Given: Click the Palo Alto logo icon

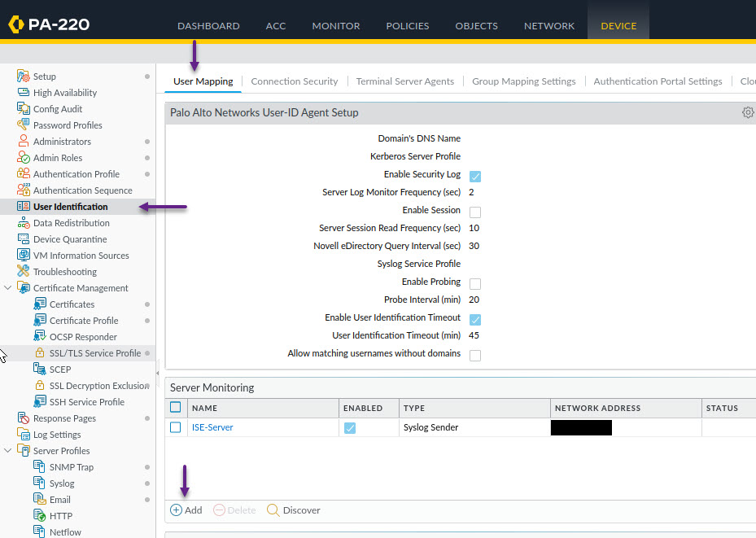Looking at the screenshot, I should [16, 24].
